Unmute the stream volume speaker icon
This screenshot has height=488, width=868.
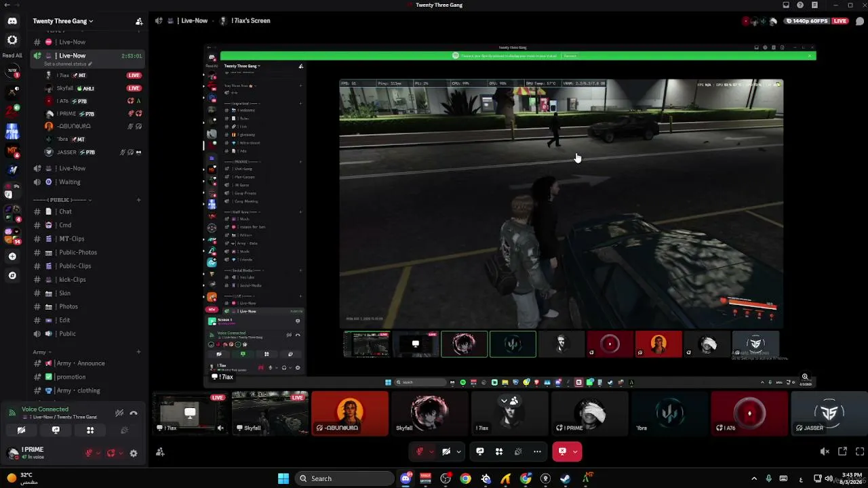pyautogui.click(x=825, y=451)
